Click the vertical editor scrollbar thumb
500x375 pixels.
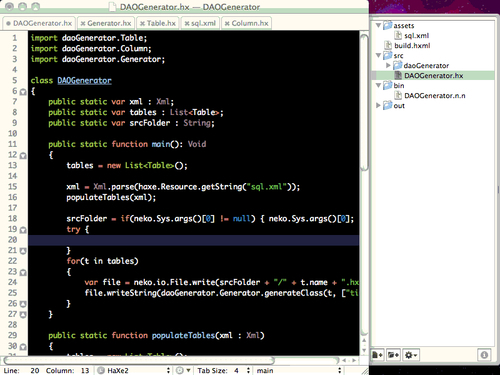(x=364, y=103)
